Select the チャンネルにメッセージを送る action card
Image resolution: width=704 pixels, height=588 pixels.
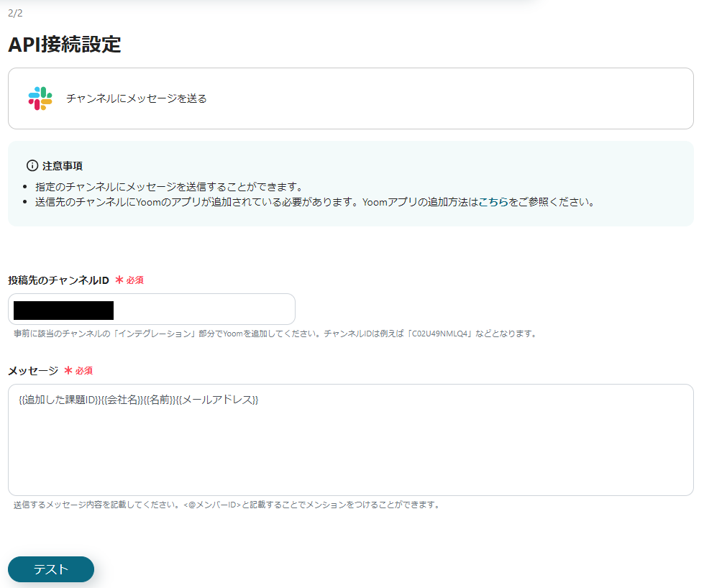point(352,98)
